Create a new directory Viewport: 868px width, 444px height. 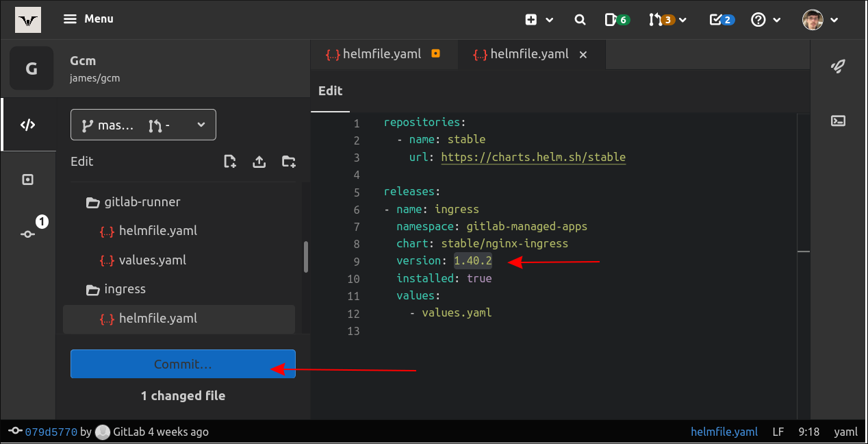288,162
